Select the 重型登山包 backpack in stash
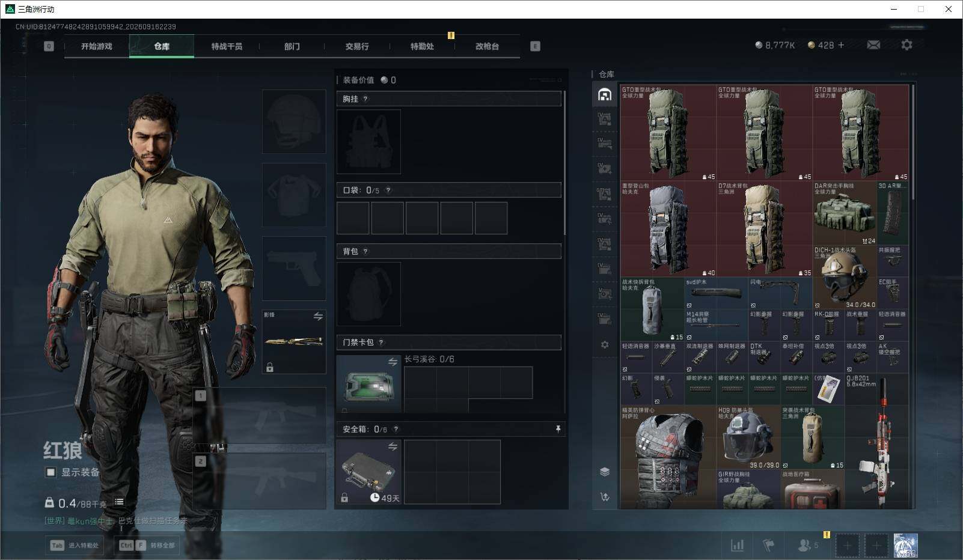 click(x=668, y=229)
